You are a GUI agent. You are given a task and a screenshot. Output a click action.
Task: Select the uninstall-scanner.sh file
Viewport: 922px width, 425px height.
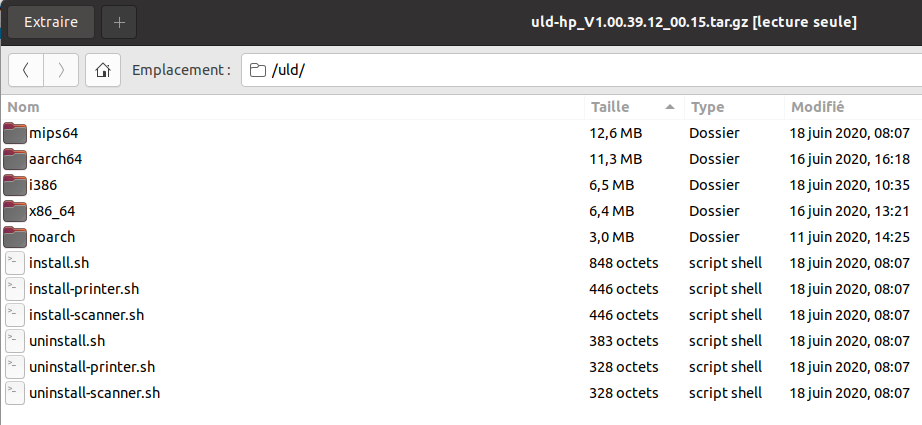(x=95, y=392)
